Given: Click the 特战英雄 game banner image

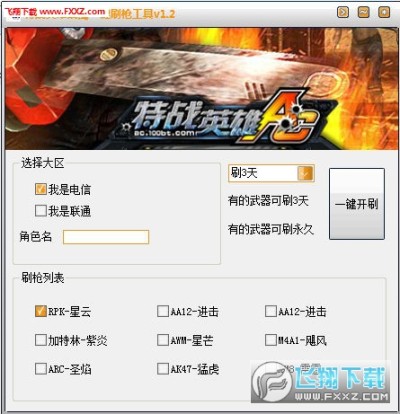Looking at the screenshot, I should point(201,89).
